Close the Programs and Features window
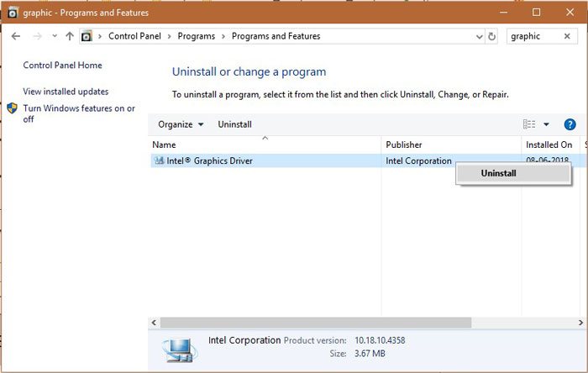The image size is (588, 373). coord(570,13)
